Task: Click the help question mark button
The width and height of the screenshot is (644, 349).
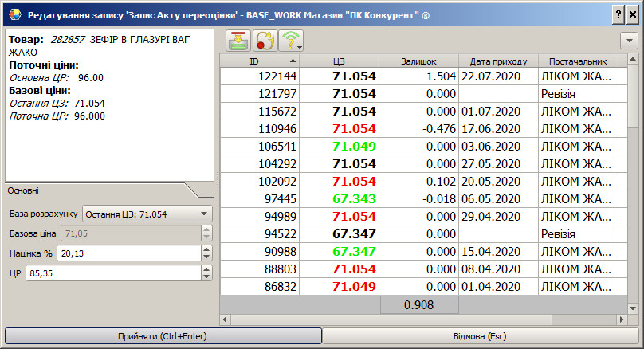Action: pos(618,15)
